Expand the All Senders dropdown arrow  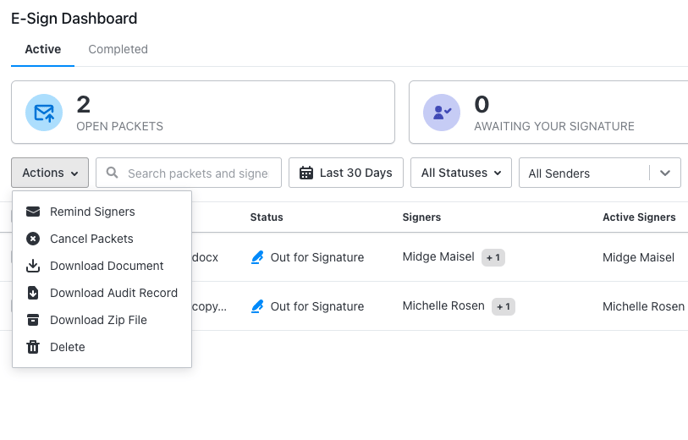[665, 173]
